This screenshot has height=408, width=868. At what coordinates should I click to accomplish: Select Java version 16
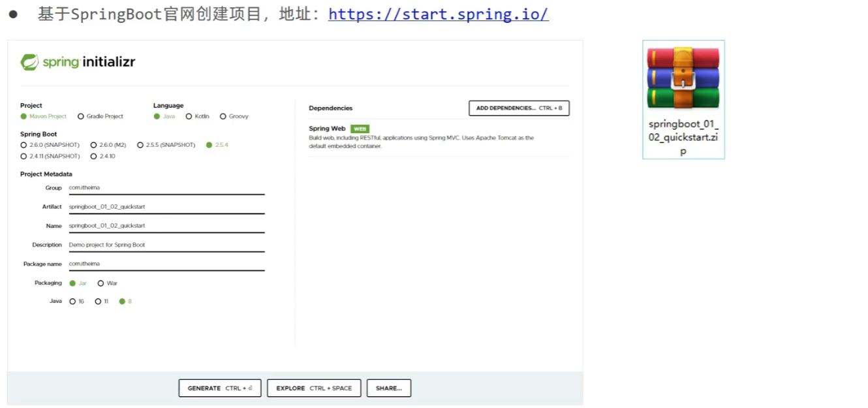click(72, 302)
